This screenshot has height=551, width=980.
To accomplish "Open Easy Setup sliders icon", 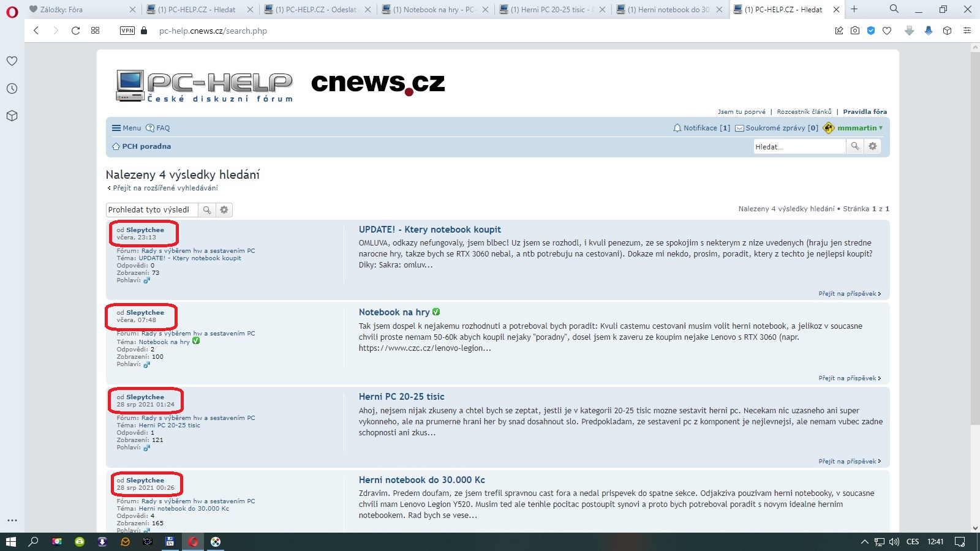I will (x=967, y=31).
